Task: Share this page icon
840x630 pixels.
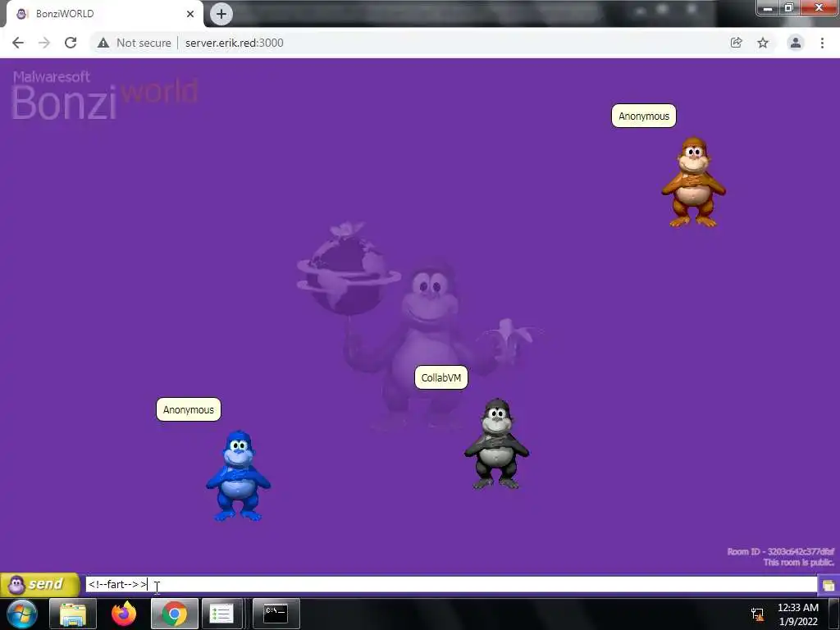Action: (x=736, y=43)
